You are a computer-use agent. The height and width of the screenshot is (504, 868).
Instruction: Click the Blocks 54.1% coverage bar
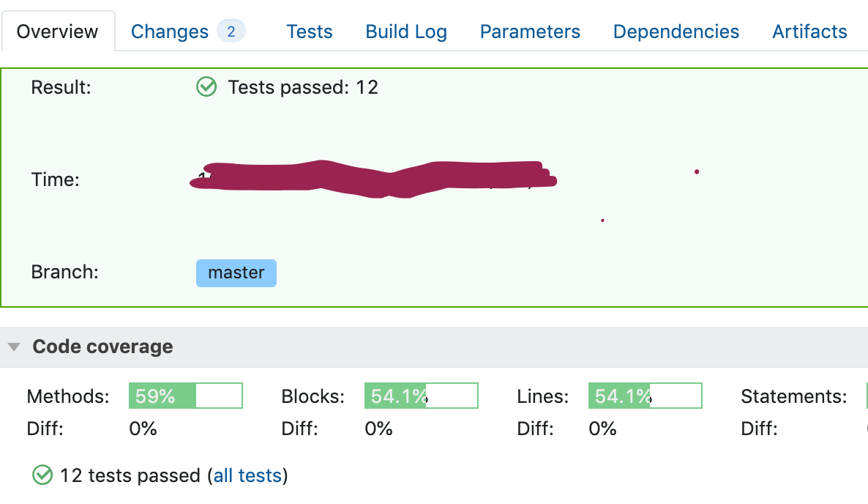[421, 396]
